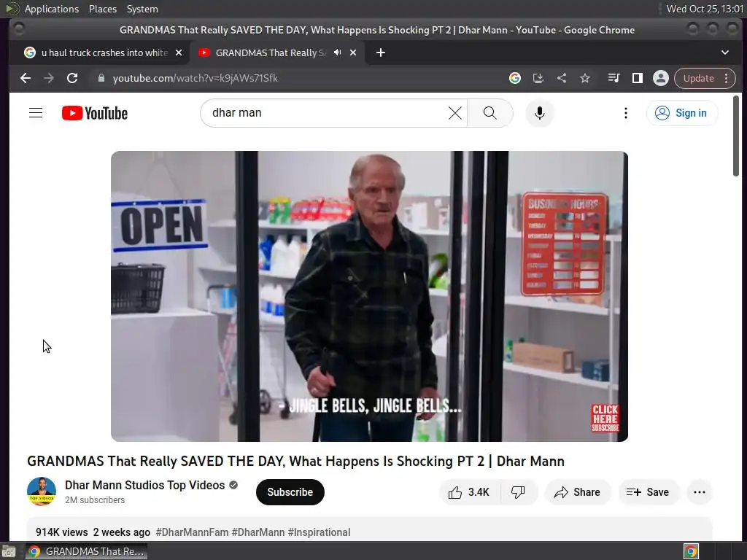Share this page from the address bar
The image size is (747, 560).
[562, 78]
